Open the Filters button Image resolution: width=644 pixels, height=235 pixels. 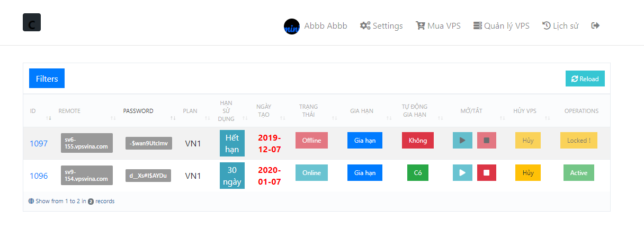point(47,79)
